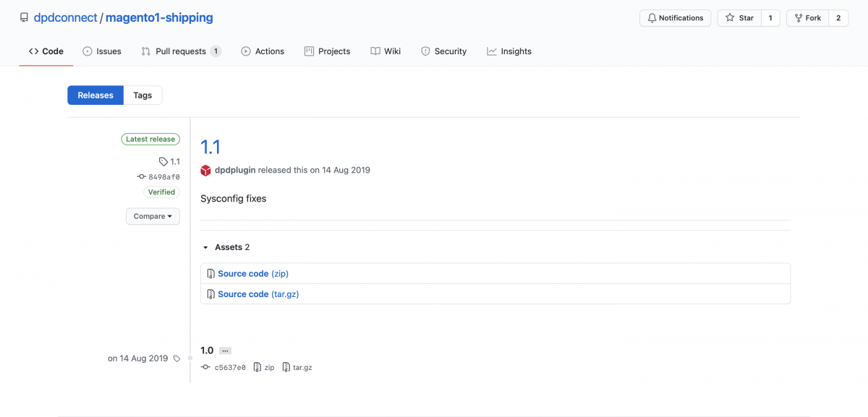
Task: Click the Verified badge
Action: click(161, 192)
